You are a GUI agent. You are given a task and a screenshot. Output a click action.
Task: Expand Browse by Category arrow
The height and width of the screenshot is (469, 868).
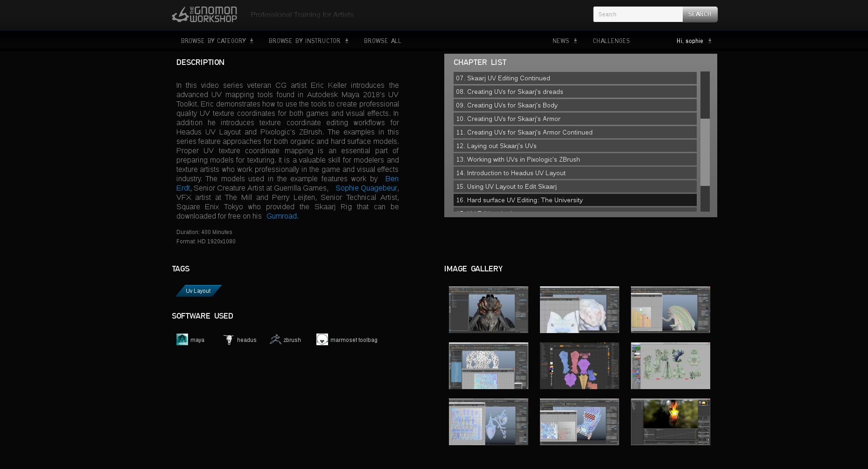[252, 41]
